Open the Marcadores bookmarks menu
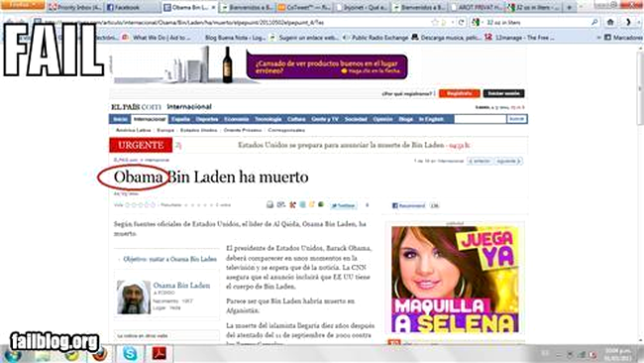This screenshot has width=644, height=363. [623, 38]
